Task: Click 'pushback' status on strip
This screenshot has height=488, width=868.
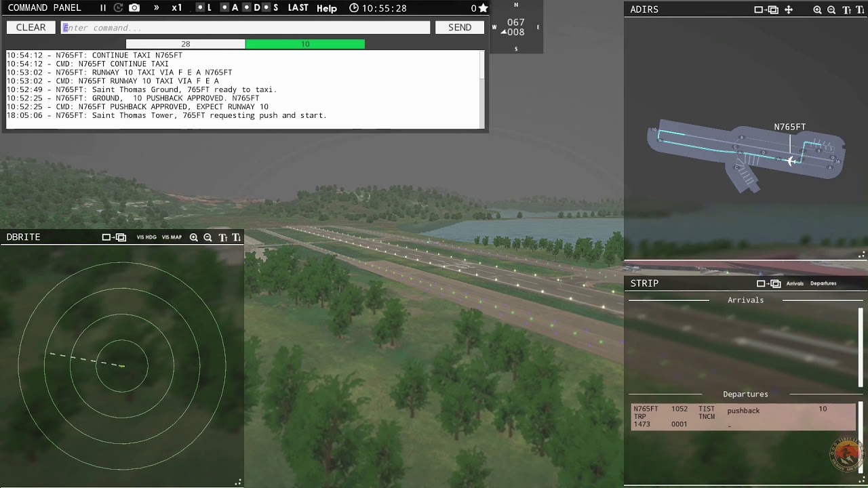Action: [743, 411]
